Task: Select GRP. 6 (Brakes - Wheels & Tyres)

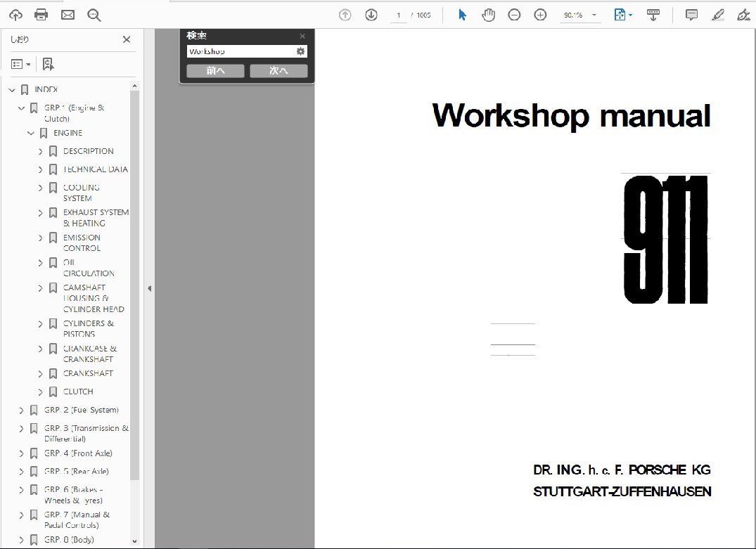Action: click(x=74, y=495)
